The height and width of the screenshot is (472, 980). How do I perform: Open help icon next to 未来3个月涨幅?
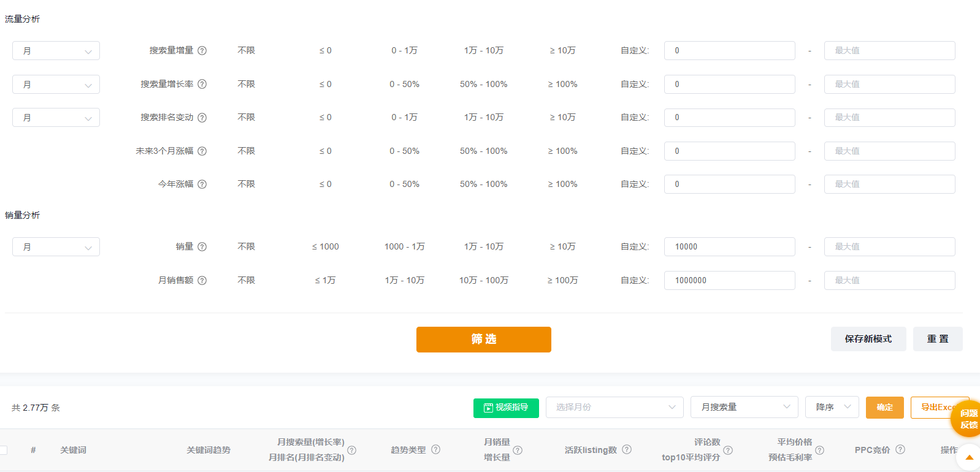pos(202,151)
